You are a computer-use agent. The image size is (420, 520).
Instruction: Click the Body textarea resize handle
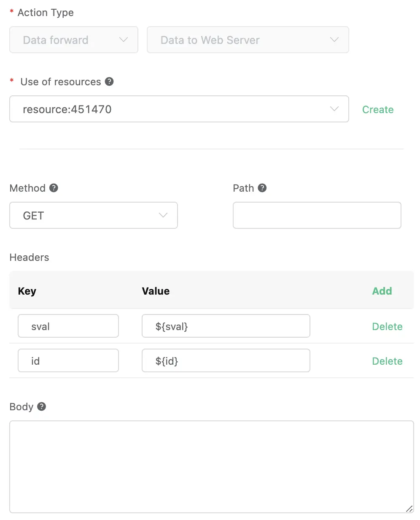pyautogui.click(x=409, y=509)
